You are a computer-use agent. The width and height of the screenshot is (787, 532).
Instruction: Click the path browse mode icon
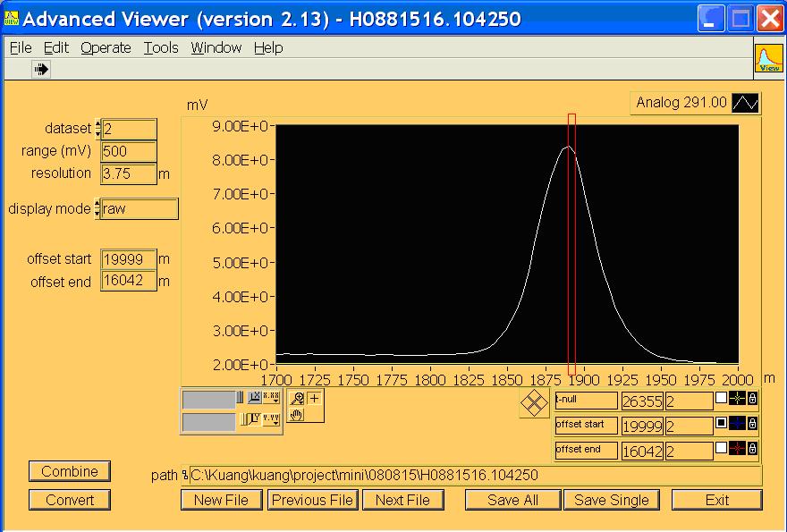185,476
